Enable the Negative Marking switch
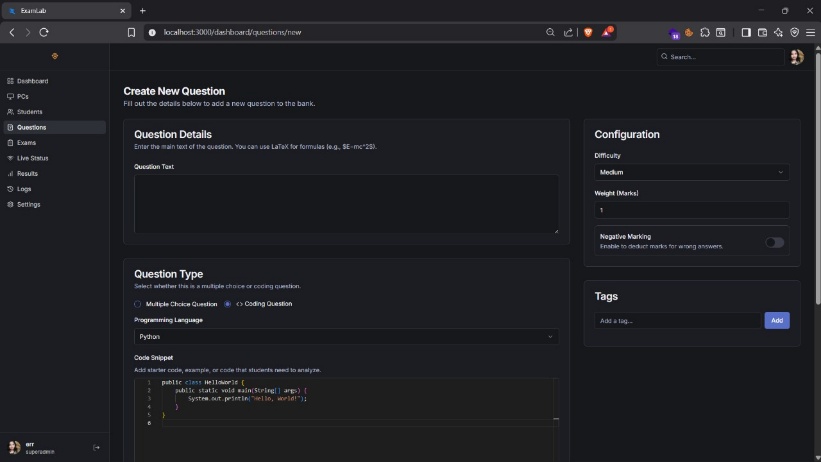This screenshot has width=821, height=462. pos(774,242)
